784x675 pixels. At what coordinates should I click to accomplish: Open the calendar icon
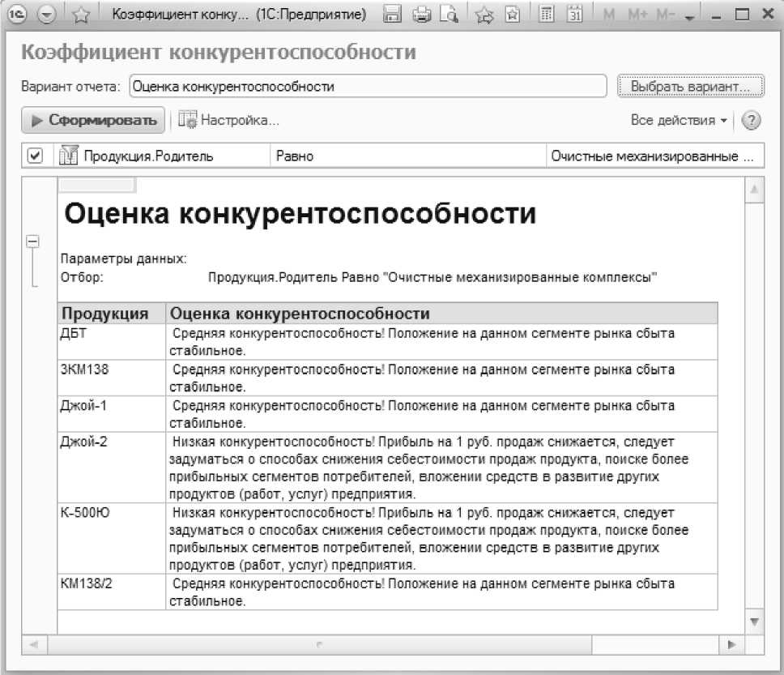point(574,15)
